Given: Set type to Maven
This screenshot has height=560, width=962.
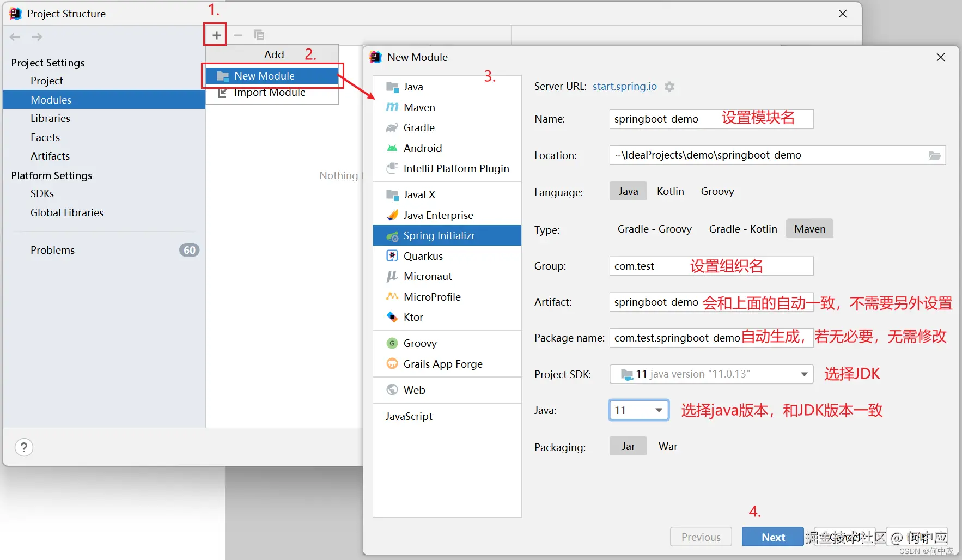Looking at the screenshot, I should [809, 229].
